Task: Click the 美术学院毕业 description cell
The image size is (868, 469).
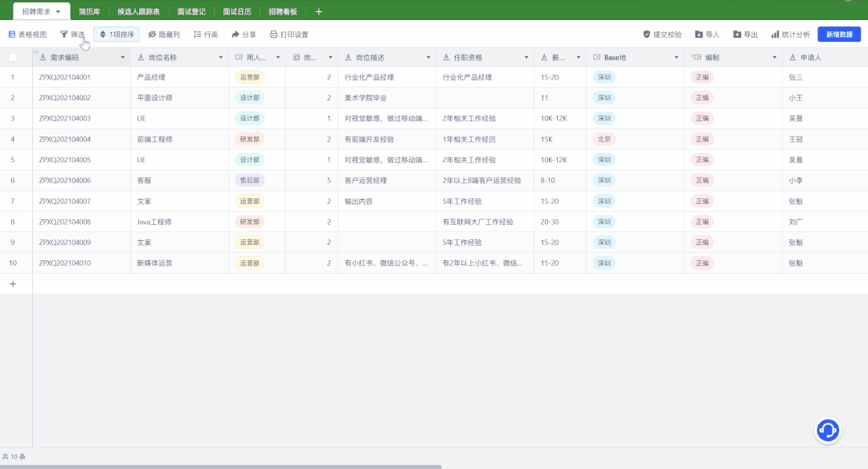Action: click(x=387, y=98)
